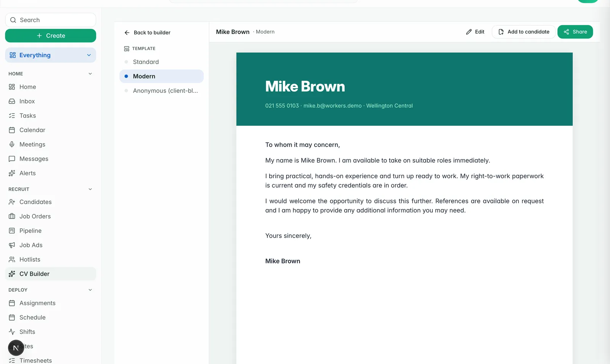Click the Job Orders briefcase icon

pyautogui.click(x=12, y=216)
